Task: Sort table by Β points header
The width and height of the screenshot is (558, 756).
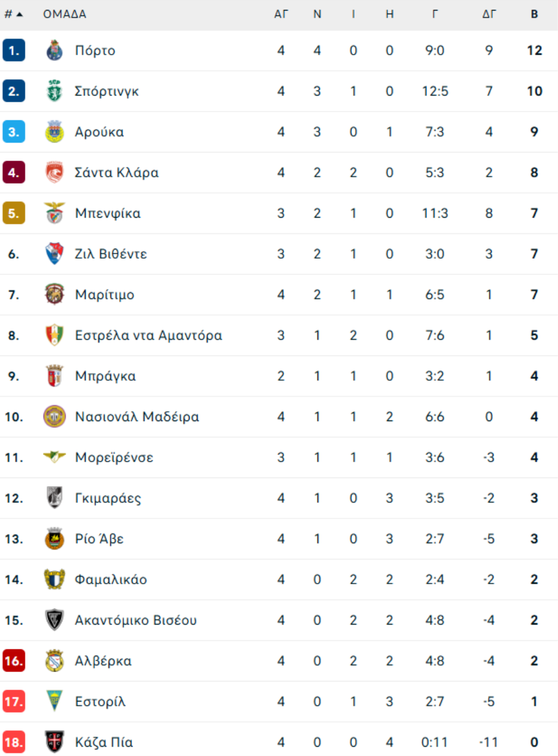Action: click(x=534, y=14)
